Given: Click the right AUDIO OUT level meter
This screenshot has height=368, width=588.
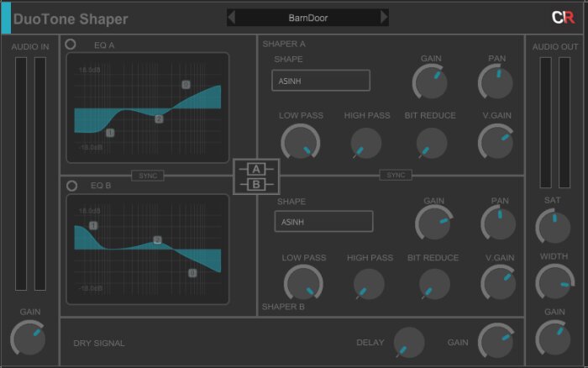Looking at the screenshot, I should (x=564, y=123).
